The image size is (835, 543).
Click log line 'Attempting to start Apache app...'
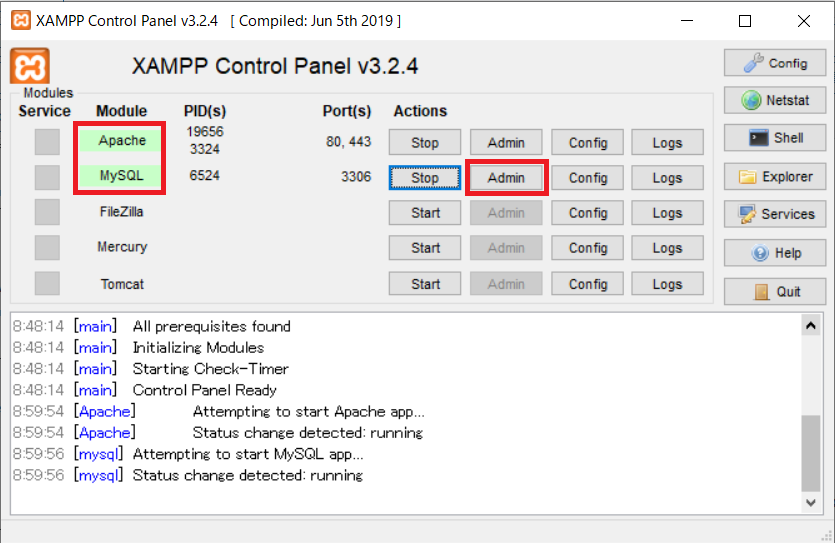(308, 412)
